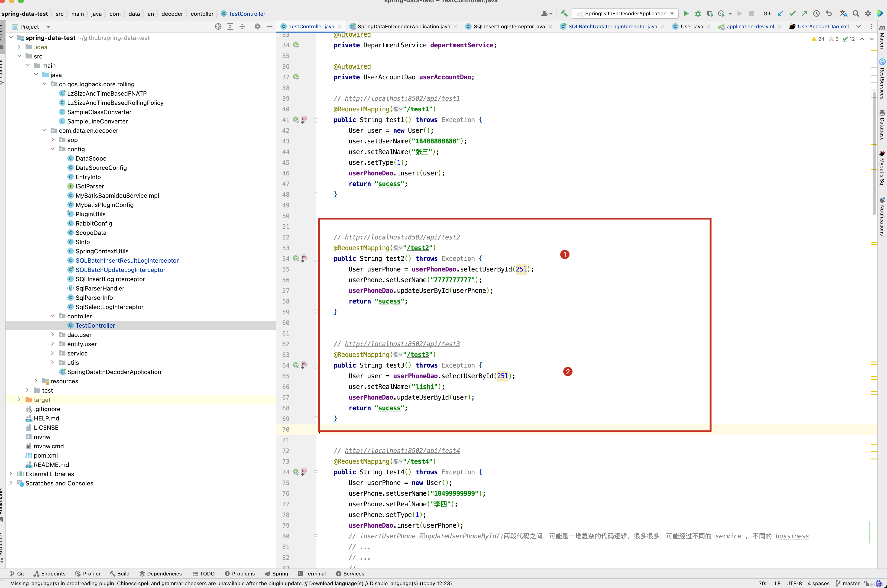Run SpringDataEnDecoderApplication with the green play button
Image resolution: width=887 pixels, height=588 pixels.
[686, 13]
